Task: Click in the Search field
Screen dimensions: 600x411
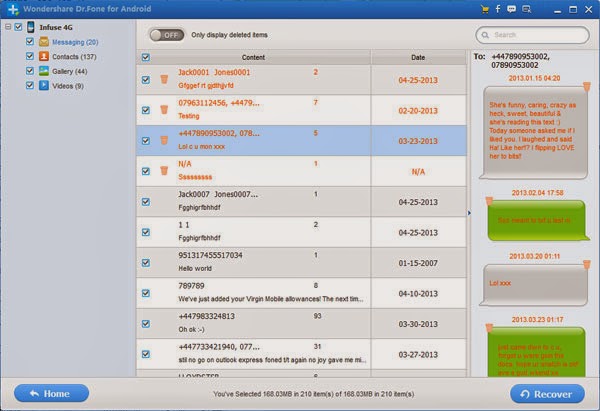Action: tap(532, 35)
